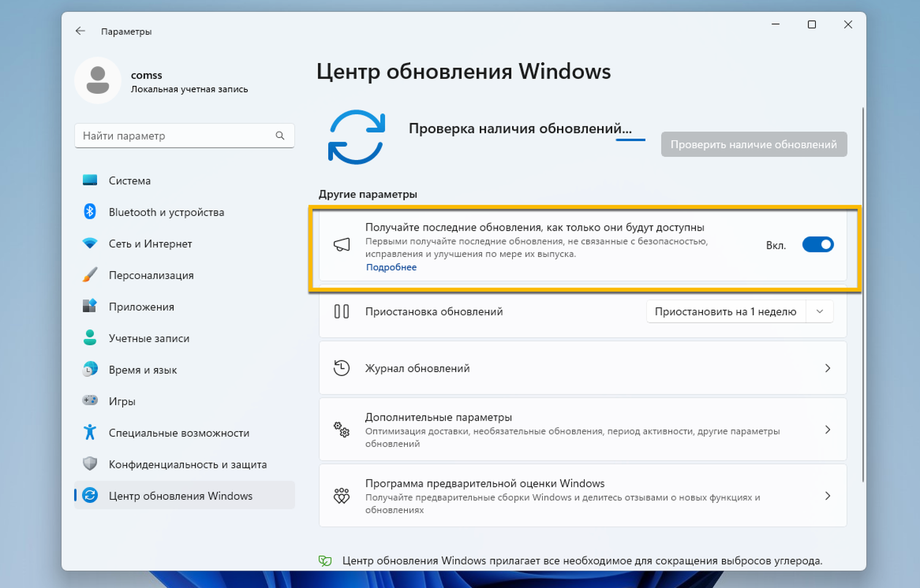
Task: Open Учетные записи section
Action: coord(185,338)
